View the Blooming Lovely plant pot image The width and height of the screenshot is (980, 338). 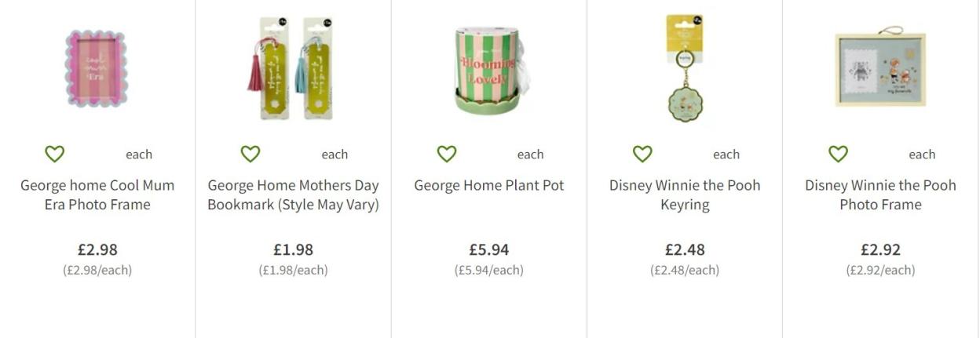(x=489, y=70)
